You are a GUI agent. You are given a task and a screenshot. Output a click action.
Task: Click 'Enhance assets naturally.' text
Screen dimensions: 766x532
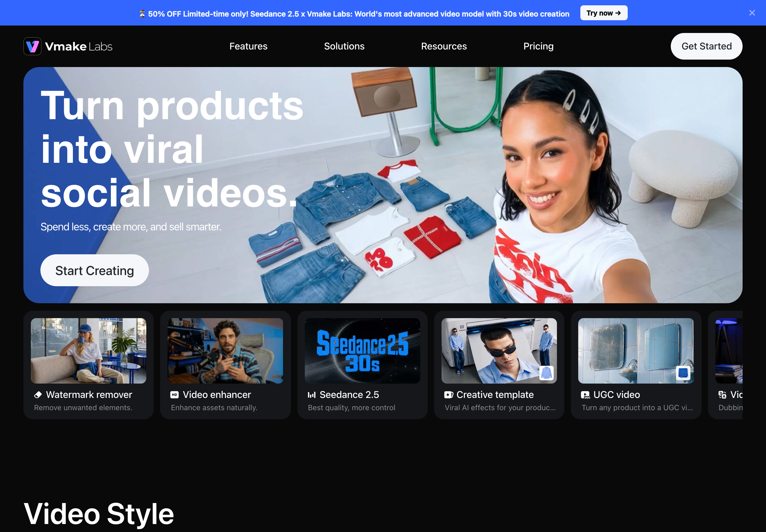pyautogui.click(x=214, y=408)
